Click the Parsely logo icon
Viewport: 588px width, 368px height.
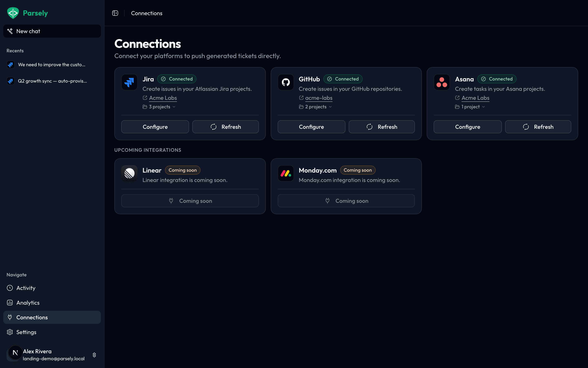13,13
